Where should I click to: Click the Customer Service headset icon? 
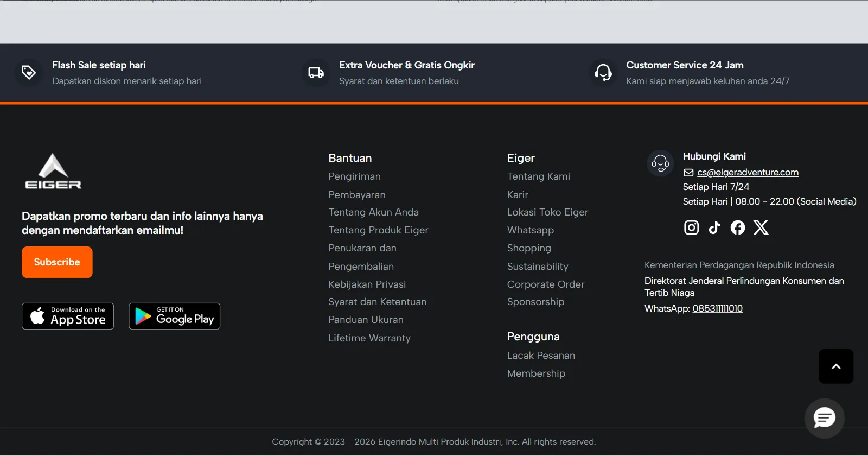[x=603, y=72]
